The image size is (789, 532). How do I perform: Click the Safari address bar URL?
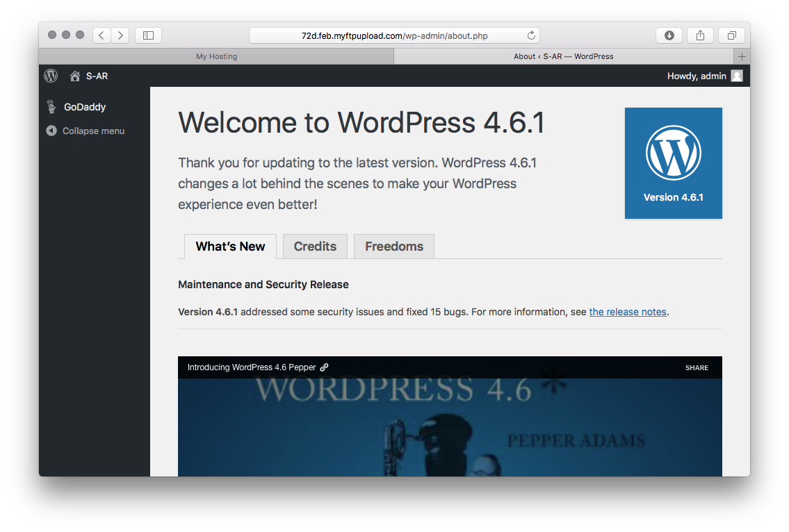coord(395,35)
